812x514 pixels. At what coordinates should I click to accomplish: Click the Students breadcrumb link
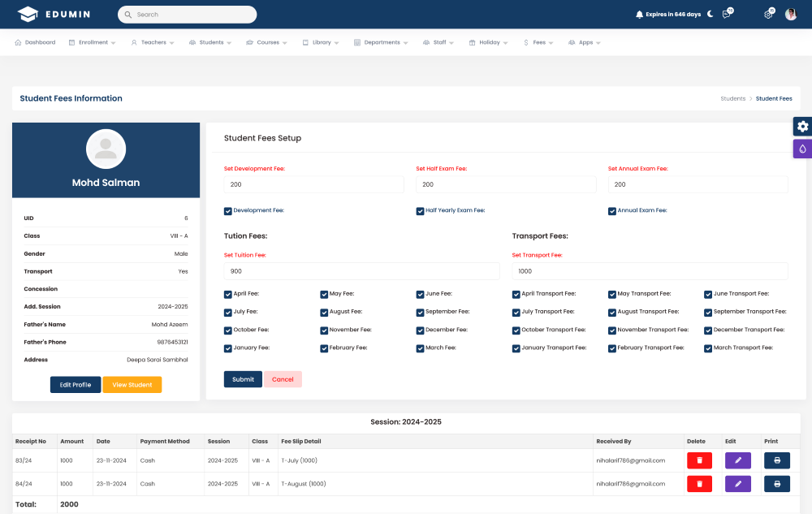coord(732,98)
